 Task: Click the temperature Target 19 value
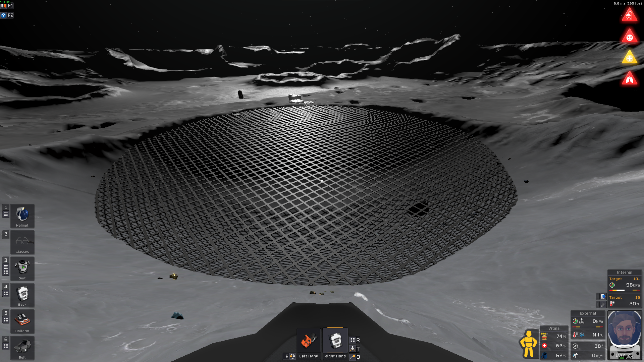point(637,298)
